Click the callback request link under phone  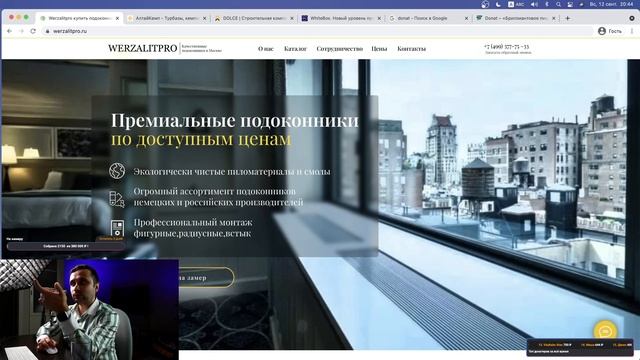click(x=508, y=53)
